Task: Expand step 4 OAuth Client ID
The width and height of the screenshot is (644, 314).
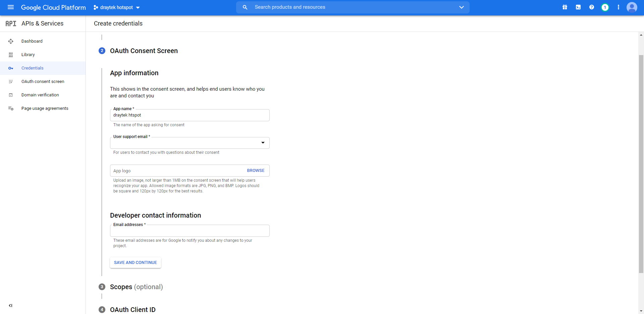Action: [133, 310]
